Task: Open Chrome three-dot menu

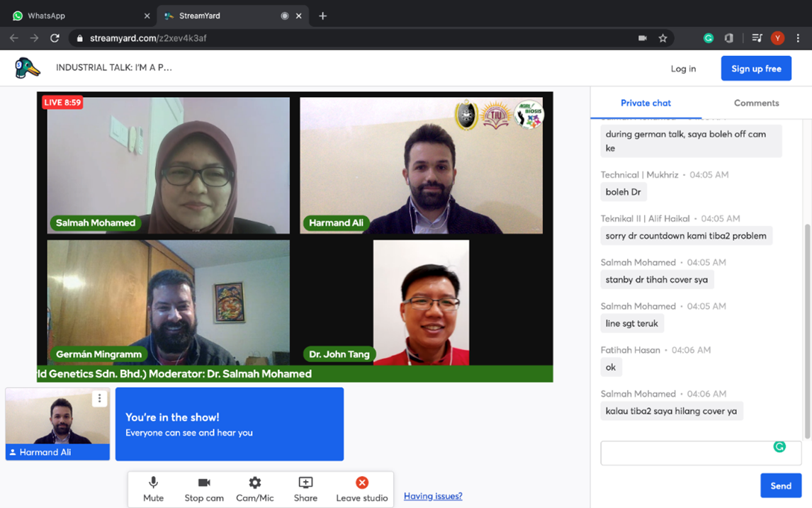Action: [x=798, y=38]
